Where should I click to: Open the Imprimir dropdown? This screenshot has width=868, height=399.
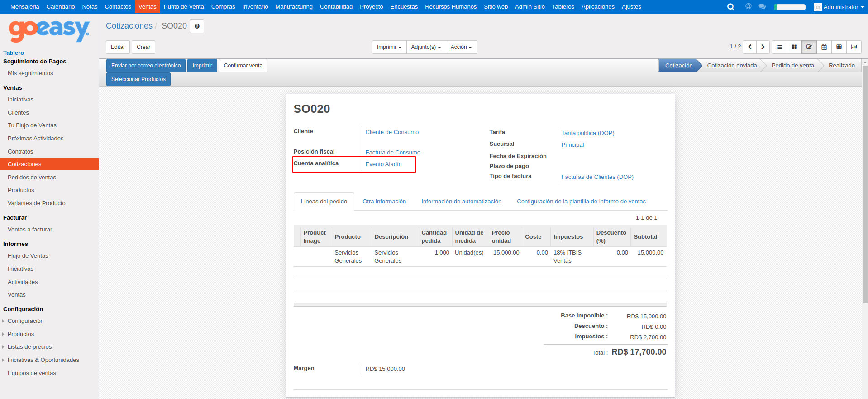(389, 47)
